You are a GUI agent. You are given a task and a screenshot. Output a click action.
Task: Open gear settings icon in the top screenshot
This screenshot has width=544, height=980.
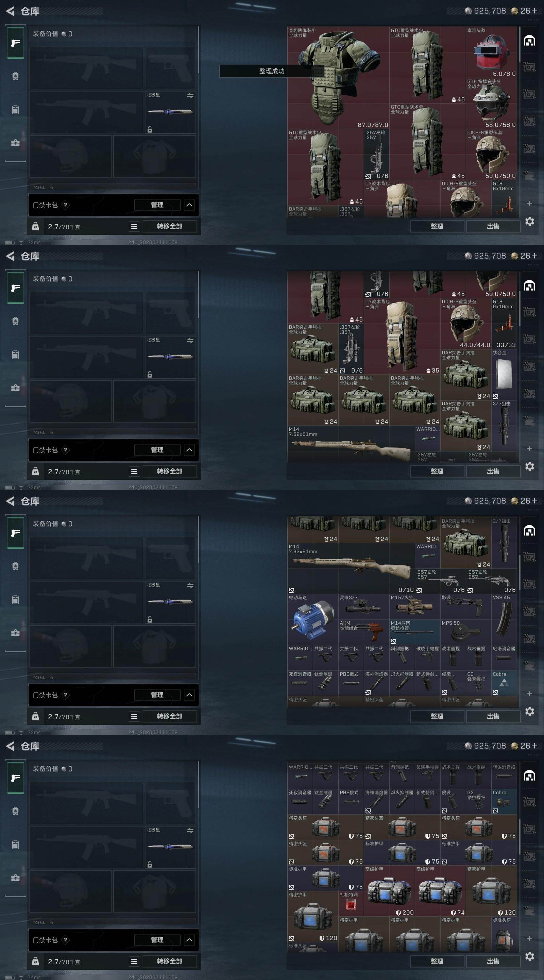pos(530,222)
